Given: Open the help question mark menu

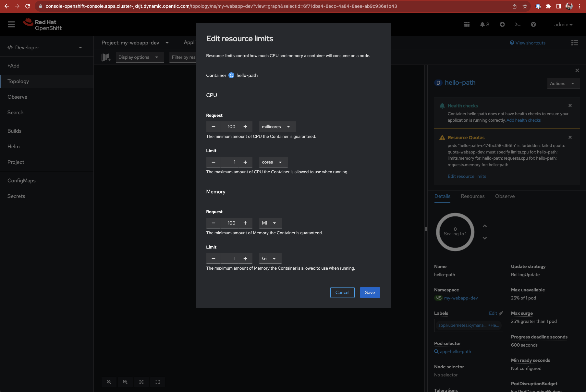Looking at the screenshot, I should pos(533,24).
